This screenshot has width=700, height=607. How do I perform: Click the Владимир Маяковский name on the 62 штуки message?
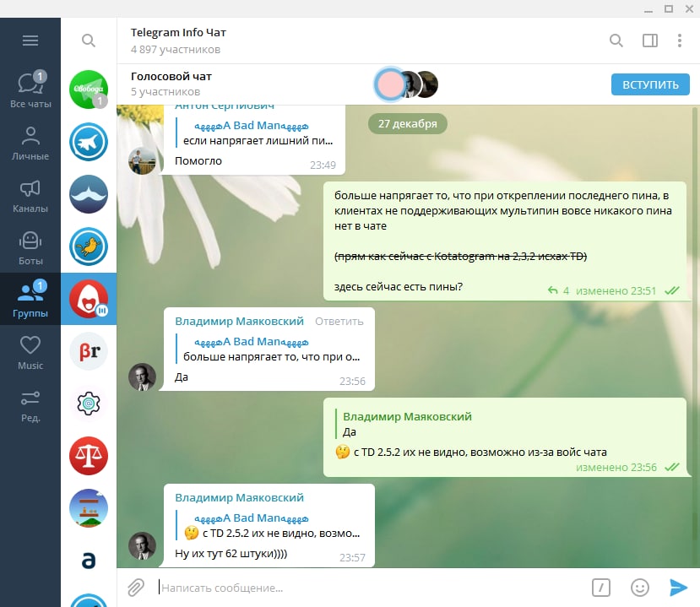(239, 497)
